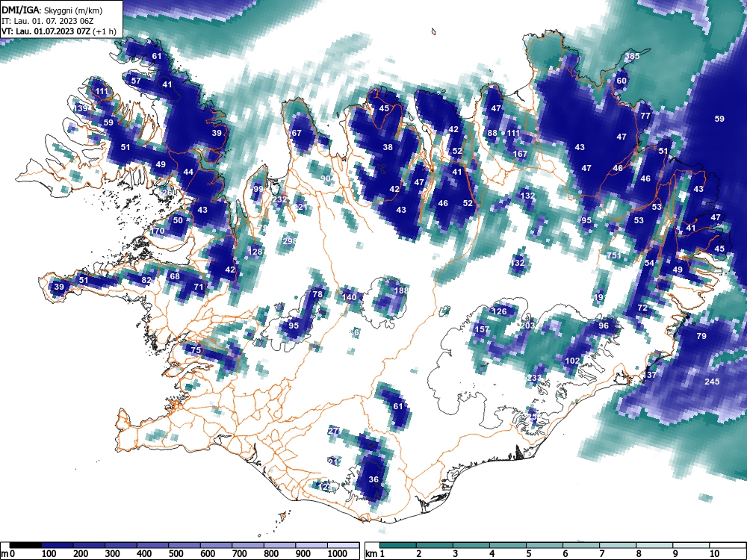Click the map value 50

coord(178,220)
